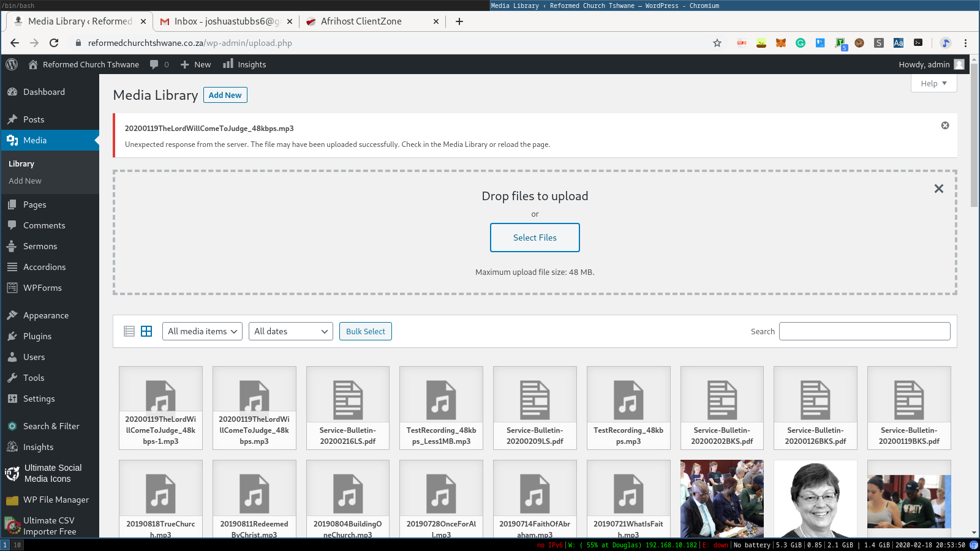Viewport: 980px width, 551px height.
Task: Select the black-and-white woman portrait thumbnail
Action: coord(815,499)
